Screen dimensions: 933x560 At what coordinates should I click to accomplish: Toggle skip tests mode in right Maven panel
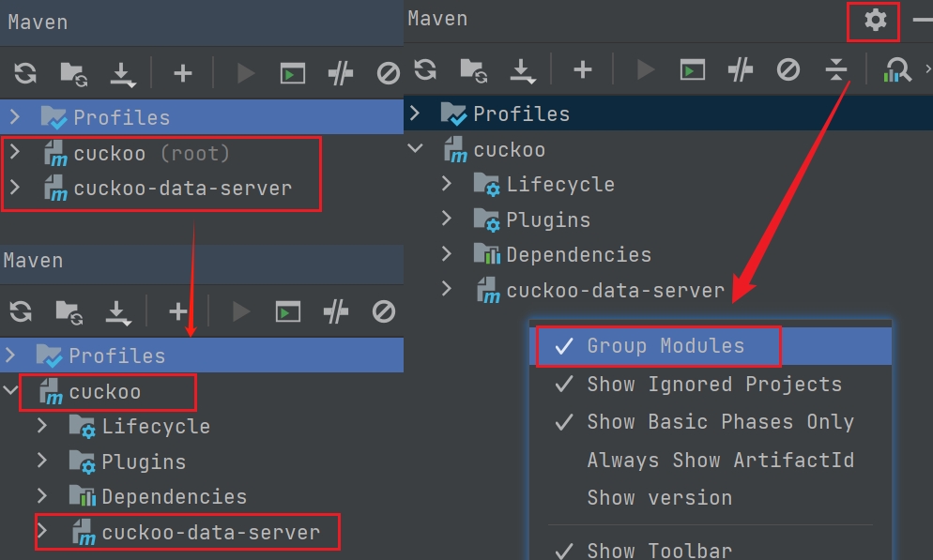point(788,70)
